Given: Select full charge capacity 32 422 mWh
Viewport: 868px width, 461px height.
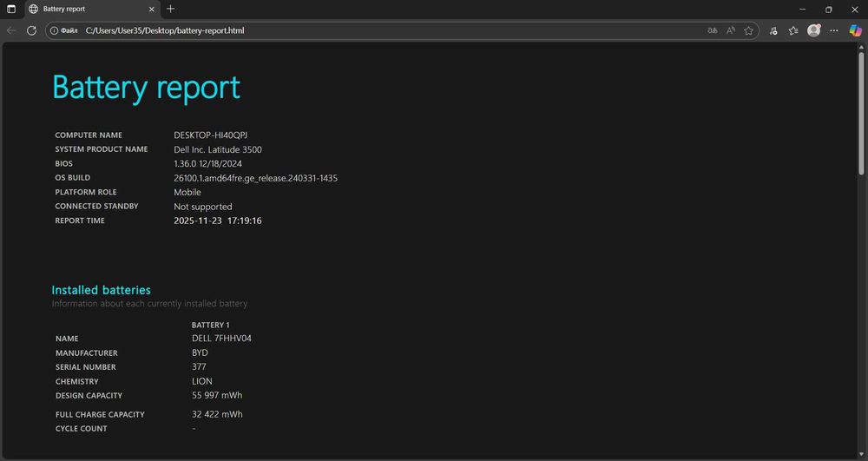Looking at the screenshot, I should click(217, 414).
